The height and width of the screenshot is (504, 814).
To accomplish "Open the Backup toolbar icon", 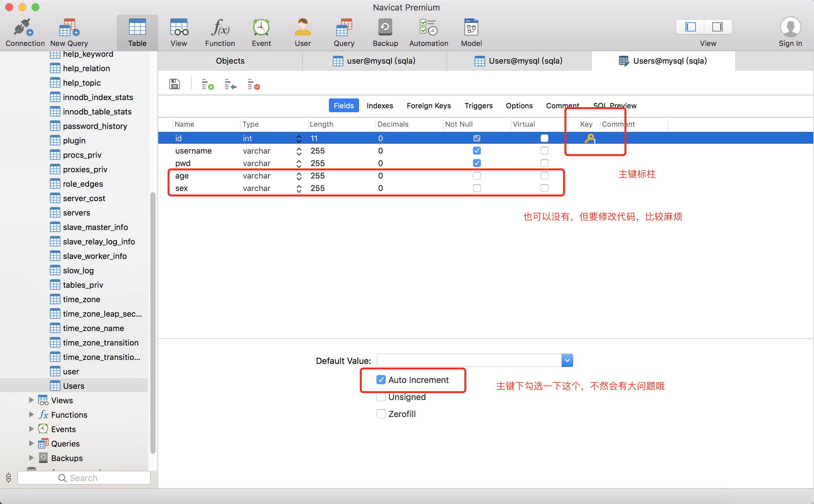I will (x=385, y=27).
